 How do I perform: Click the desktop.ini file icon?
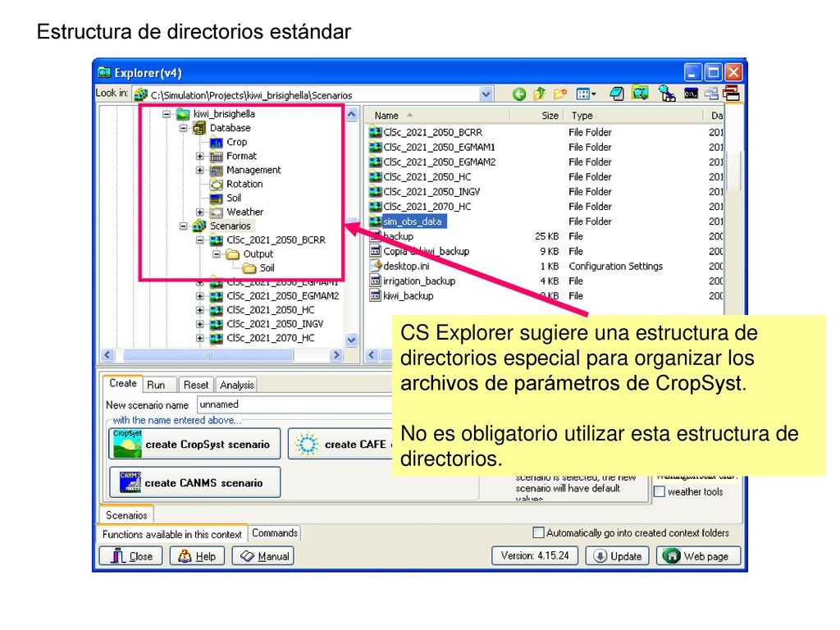point(376,266)
